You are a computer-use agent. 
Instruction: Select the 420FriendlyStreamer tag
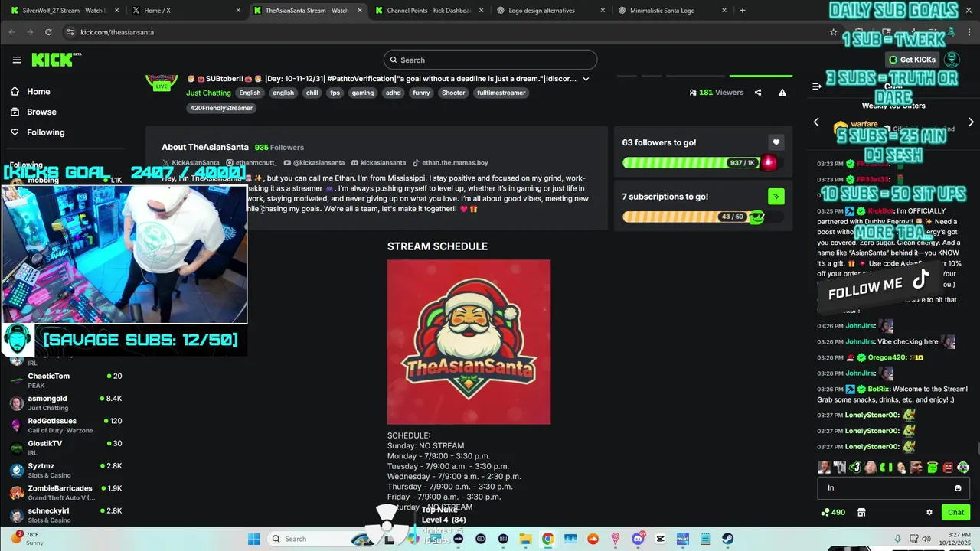click(x=221, y=108)
